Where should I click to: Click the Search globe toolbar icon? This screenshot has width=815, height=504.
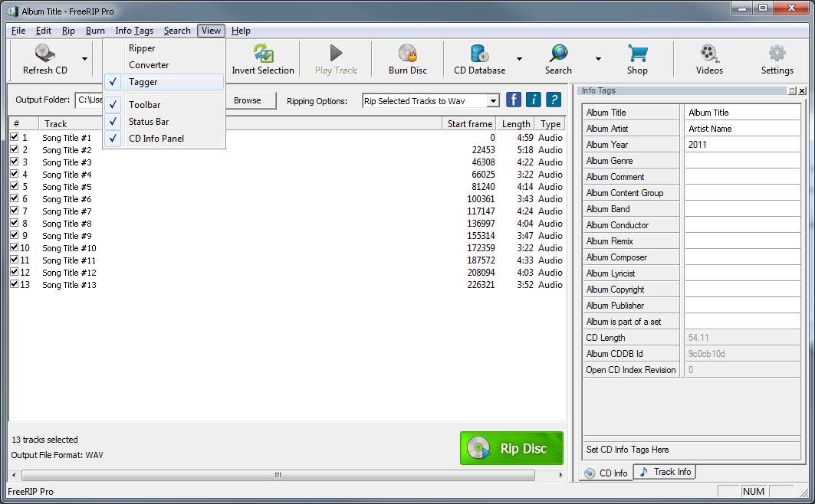[x=559, y=53]
